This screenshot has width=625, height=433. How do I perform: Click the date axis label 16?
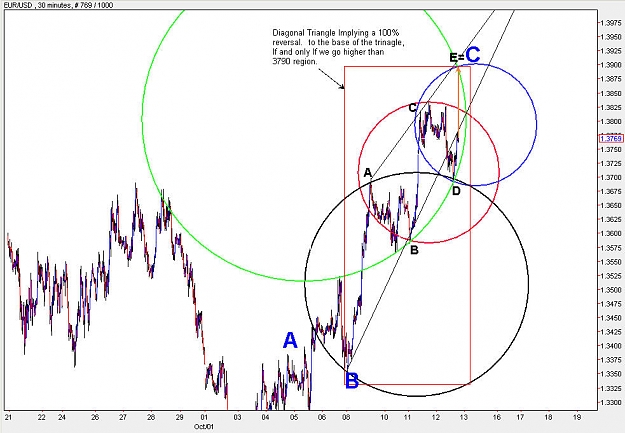tap(497, 417)
